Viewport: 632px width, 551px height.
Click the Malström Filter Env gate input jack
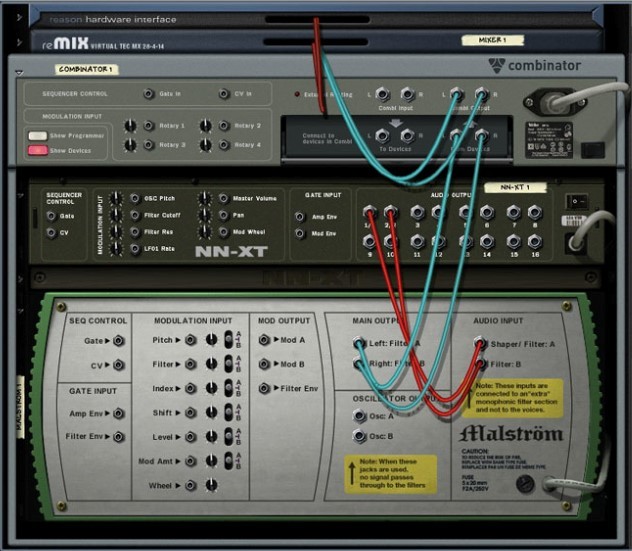coord(118,437)
